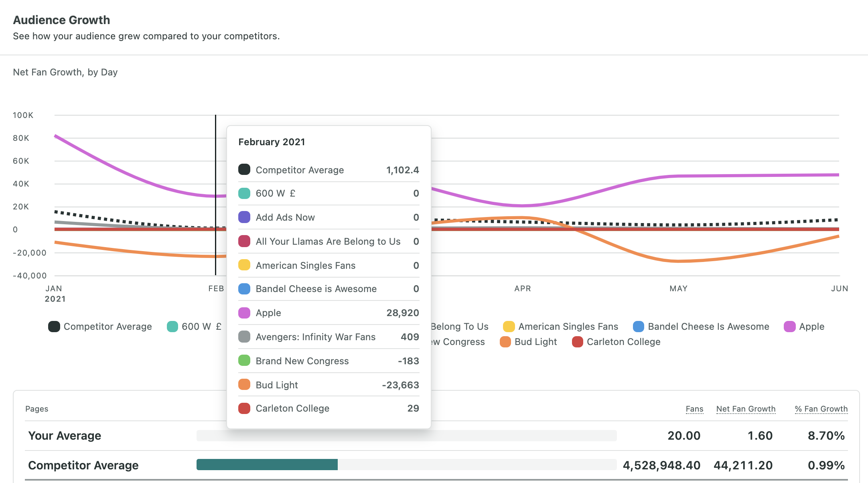Viewport: 868px width, 483px height.
Task: Toggle Bandel Cheese Is Awesome in the legend
Action: (701, 327)
